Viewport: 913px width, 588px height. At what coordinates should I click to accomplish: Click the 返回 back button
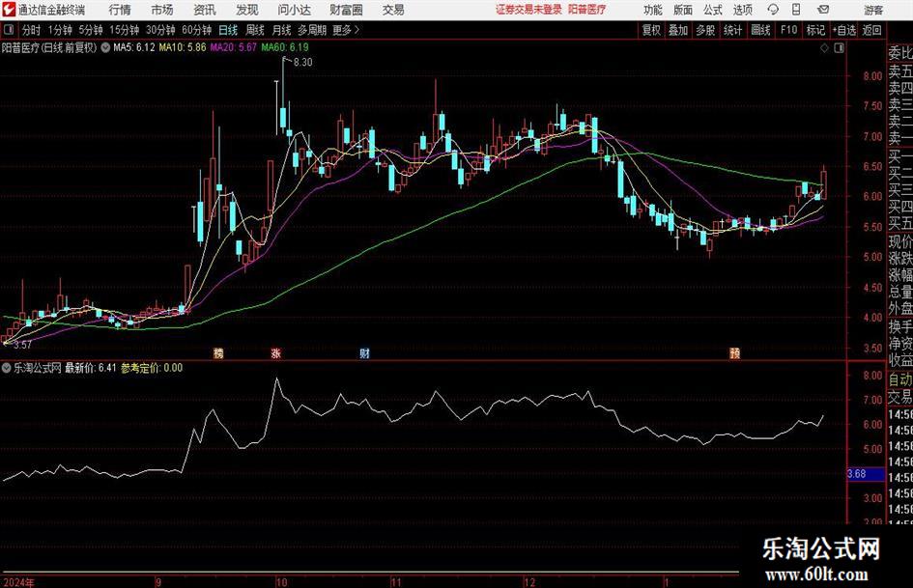coord(871,30)
